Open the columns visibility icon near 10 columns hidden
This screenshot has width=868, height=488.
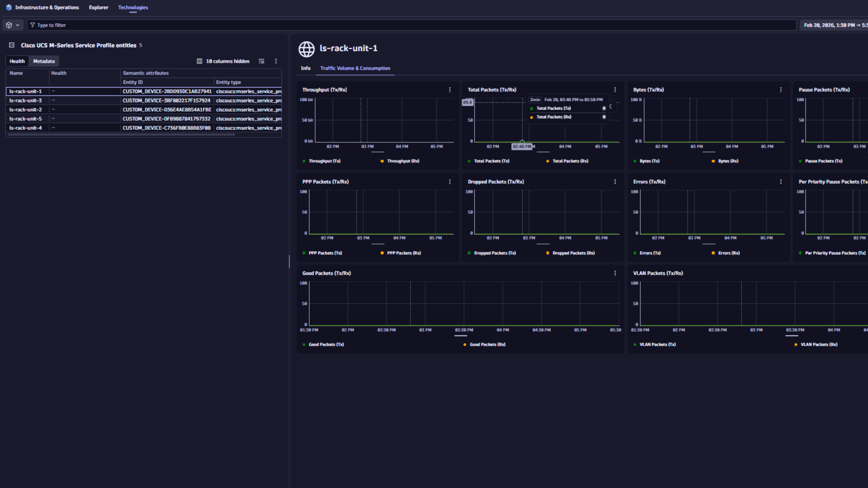click(x=200, y=61)
